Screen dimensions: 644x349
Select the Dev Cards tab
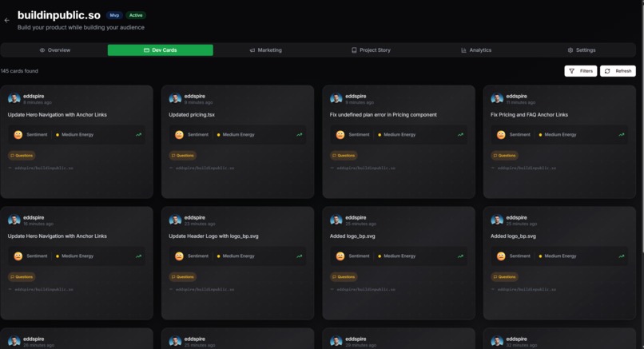(160, 50)
